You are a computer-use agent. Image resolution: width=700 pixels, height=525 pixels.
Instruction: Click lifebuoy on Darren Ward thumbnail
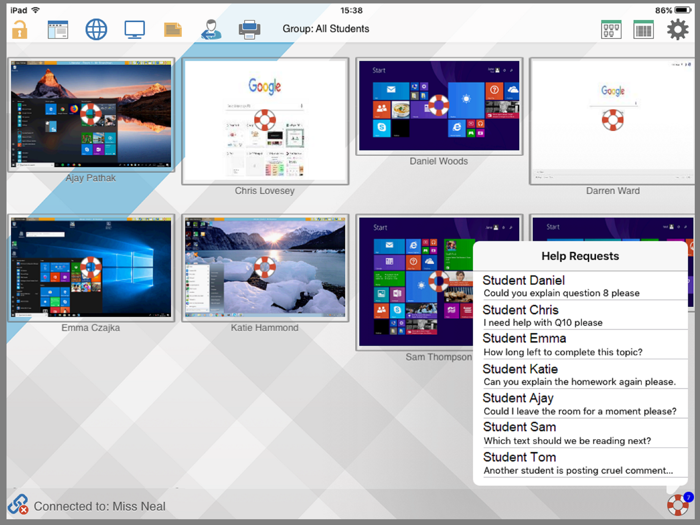[x=612, y=120]
